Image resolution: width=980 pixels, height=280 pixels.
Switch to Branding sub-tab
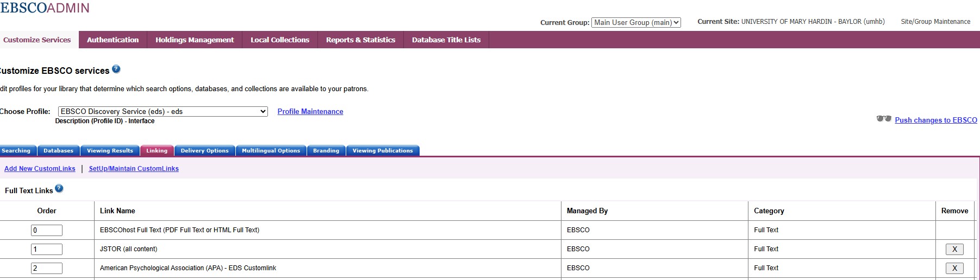(326, 151)
